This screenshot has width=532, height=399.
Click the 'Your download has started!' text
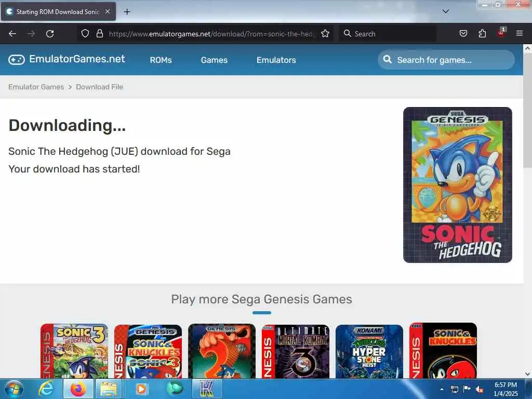point(74,169)
